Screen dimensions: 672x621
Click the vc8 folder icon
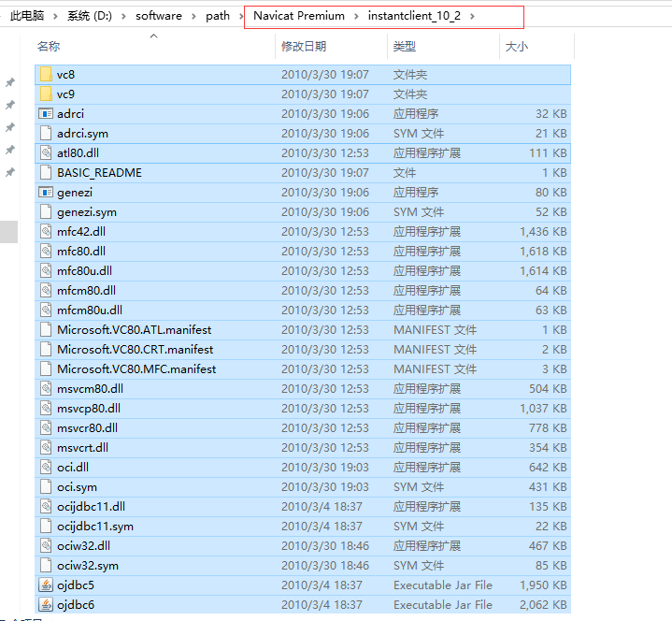point(46,74)
